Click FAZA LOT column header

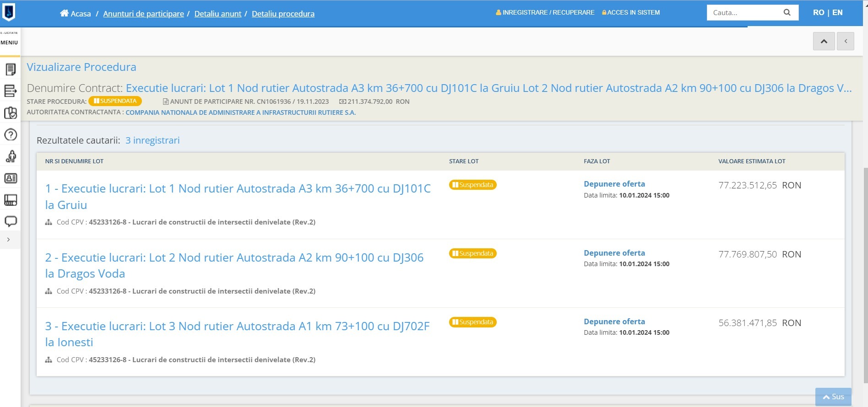point(597,161)
